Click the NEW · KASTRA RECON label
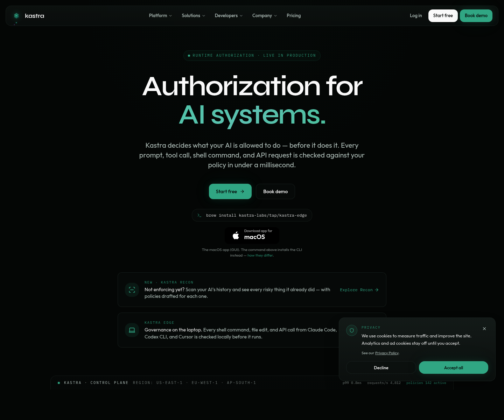 click(169, 282)
